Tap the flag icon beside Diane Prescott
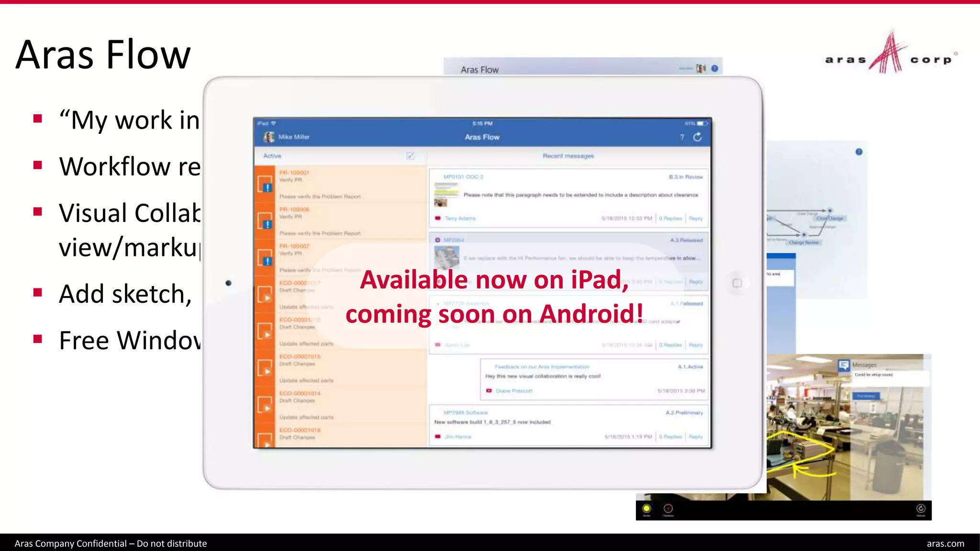 pyautogui.click(x=489, y=391)
